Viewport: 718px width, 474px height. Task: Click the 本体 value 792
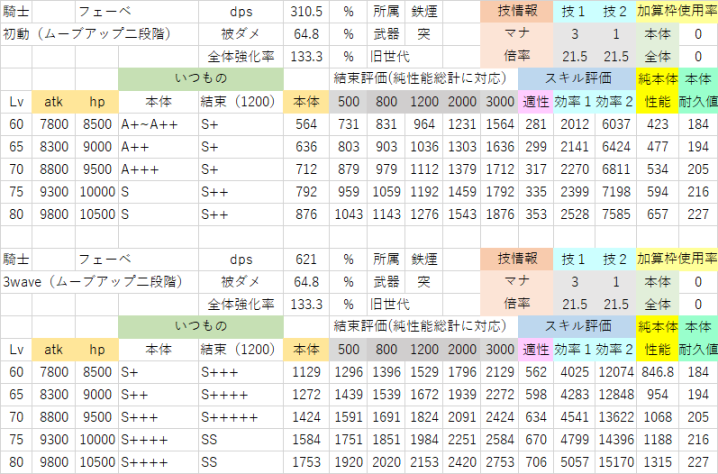[306, 192]
